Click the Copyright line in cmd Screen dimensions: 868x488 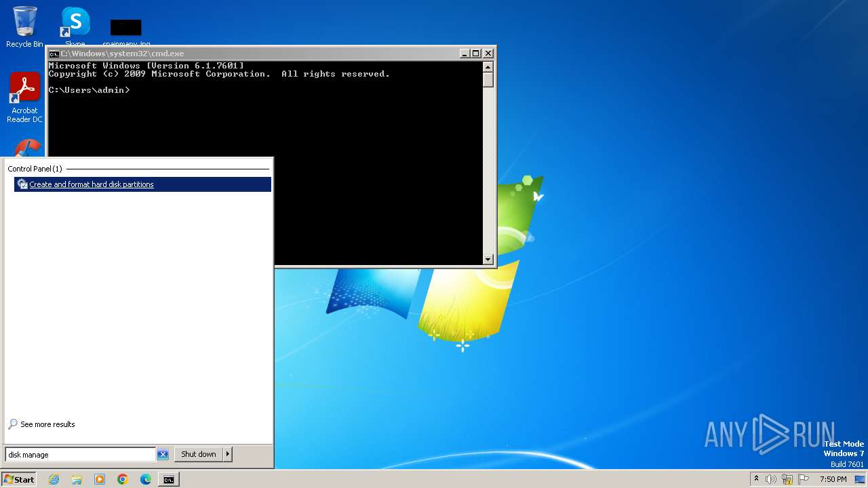[219, 74]
